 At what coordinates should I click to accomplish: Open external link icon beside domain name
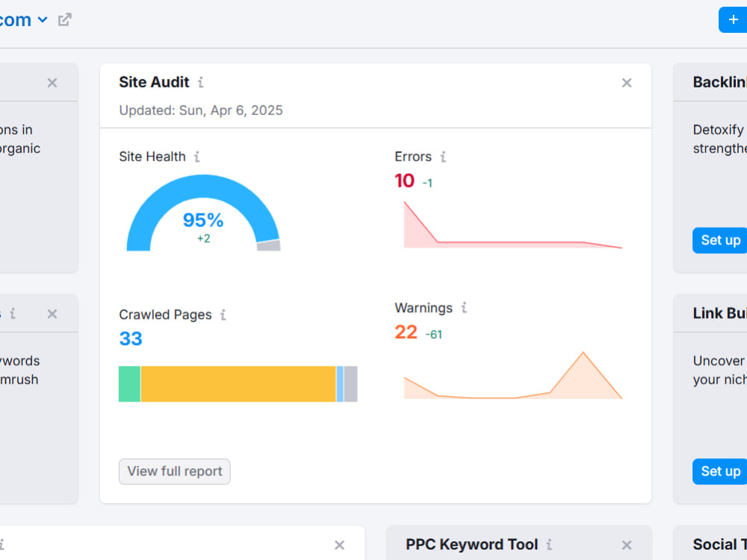pyautogui.click(x=65, y=20)
